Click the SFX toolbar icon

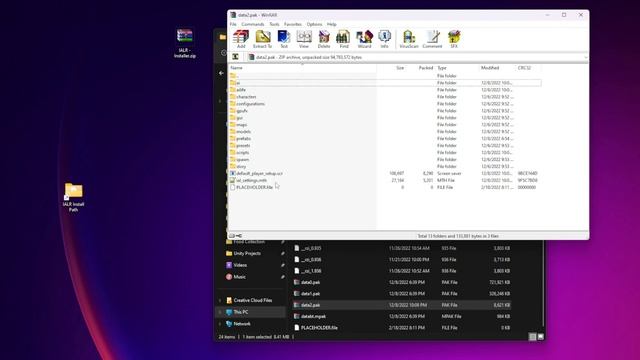pyautogui.click(x=454, y=39)
